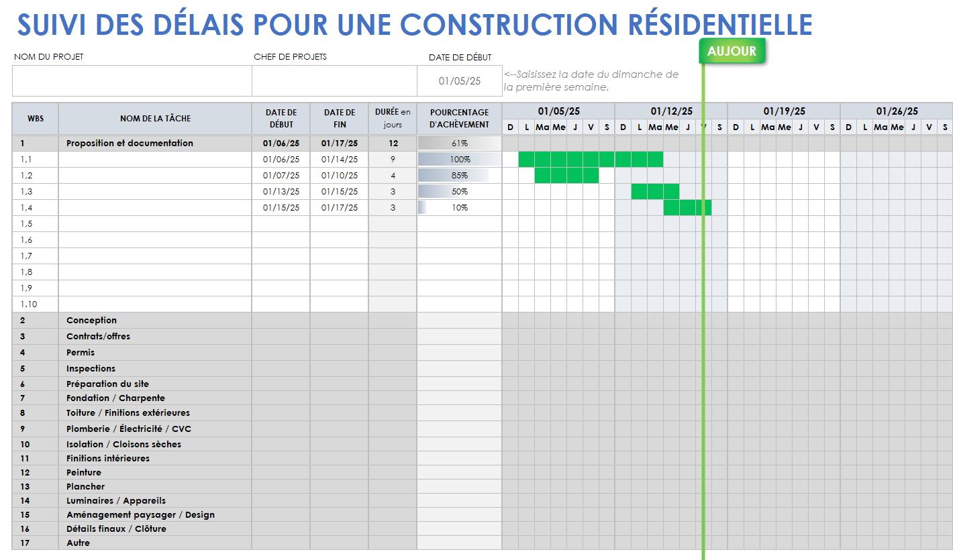Viewport: 953px width, 560px height.
Task: Select the 'Fondation / Charpente' row label
Action: click(x=115, y=398)
